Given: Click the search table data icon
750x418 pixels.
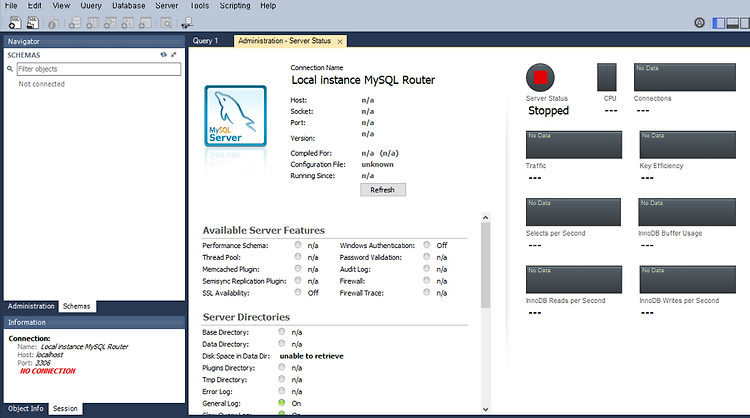Looking at the screenshot, I should 166,22.
